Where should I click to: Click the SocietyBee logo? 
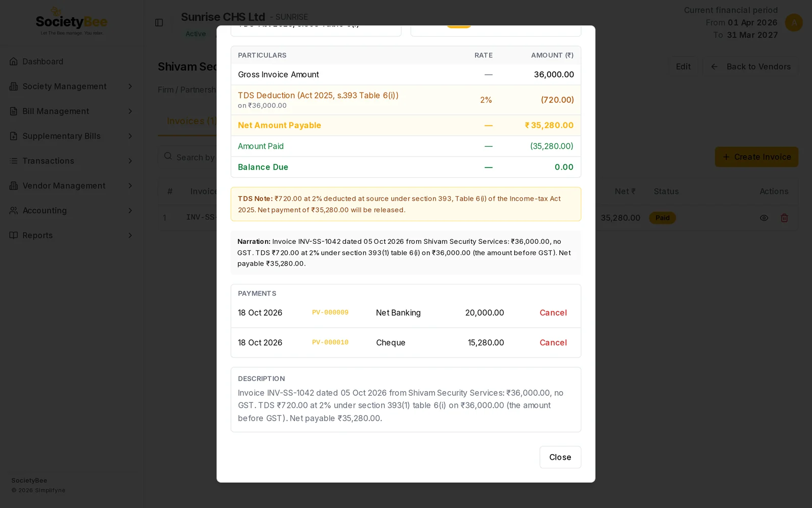[71, 22]
